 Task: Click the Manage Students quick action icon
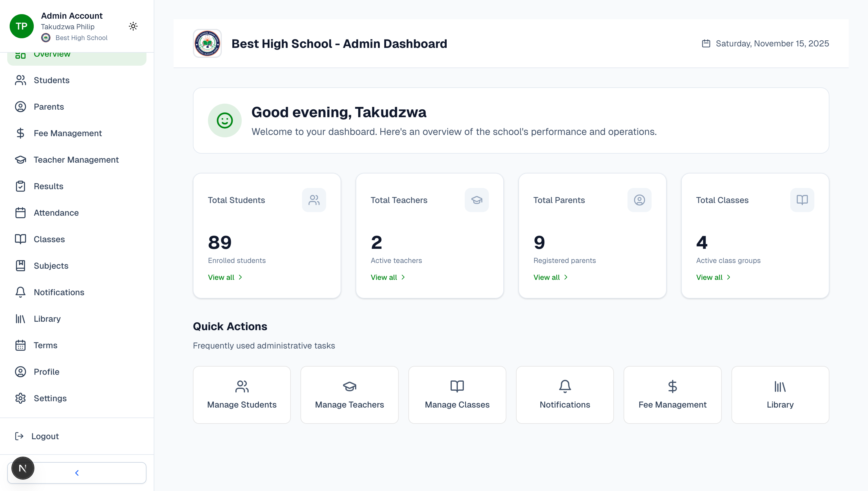pyautogui.click(x=241, y=386)
